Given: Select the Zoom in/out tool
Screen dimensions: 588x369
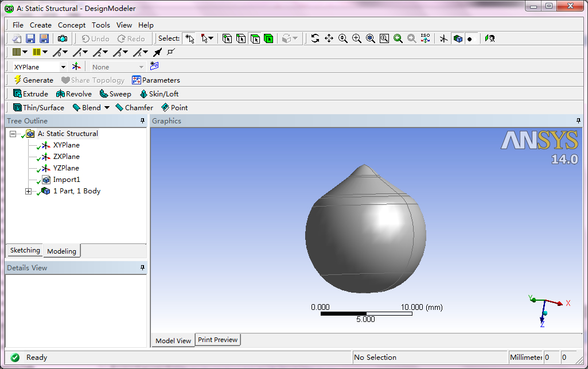Looking at the screenshot, I should click(342, 38).
